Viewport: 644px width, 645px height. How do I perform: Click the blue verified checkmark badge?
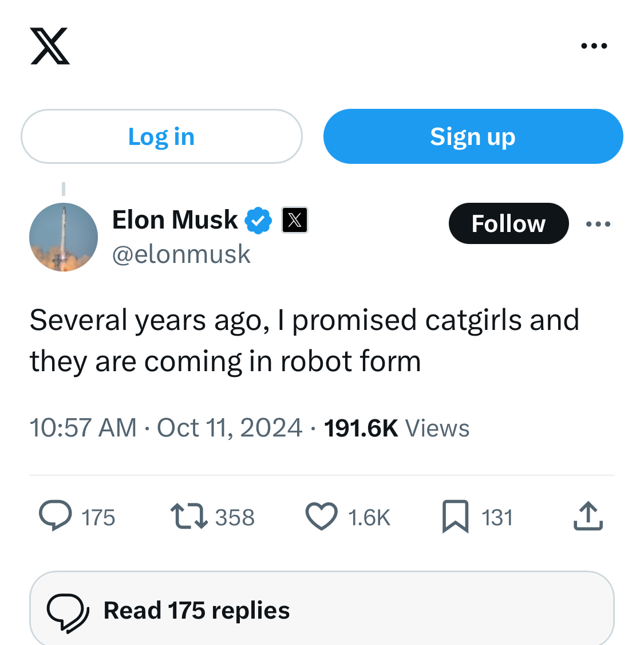coord(258,221)
